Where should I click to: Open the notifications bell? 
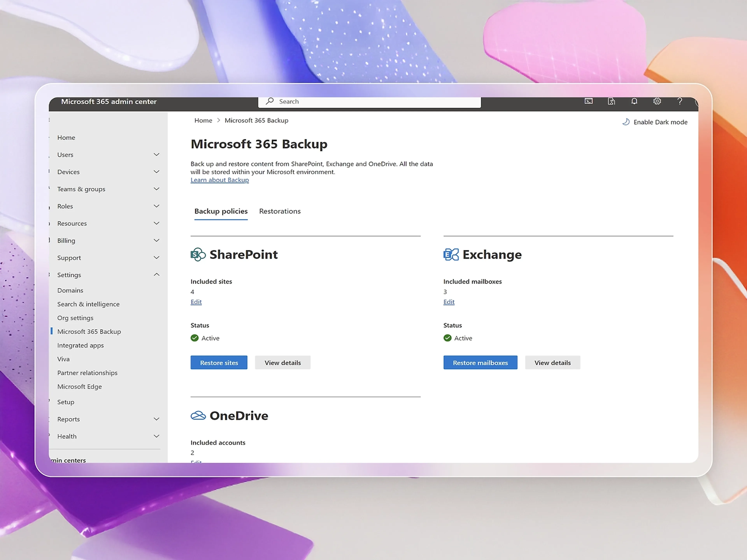[634, 101]
